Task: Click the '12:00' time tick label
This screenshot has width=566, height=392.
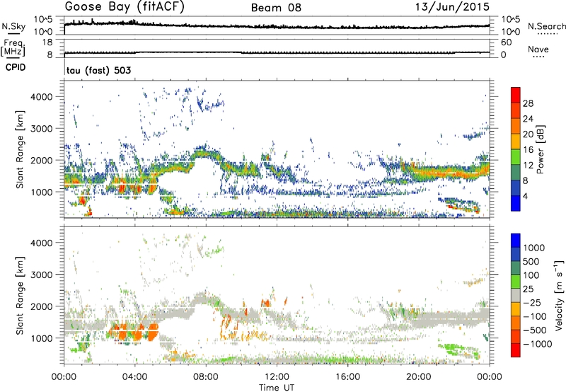Action: tap(277, 377)
